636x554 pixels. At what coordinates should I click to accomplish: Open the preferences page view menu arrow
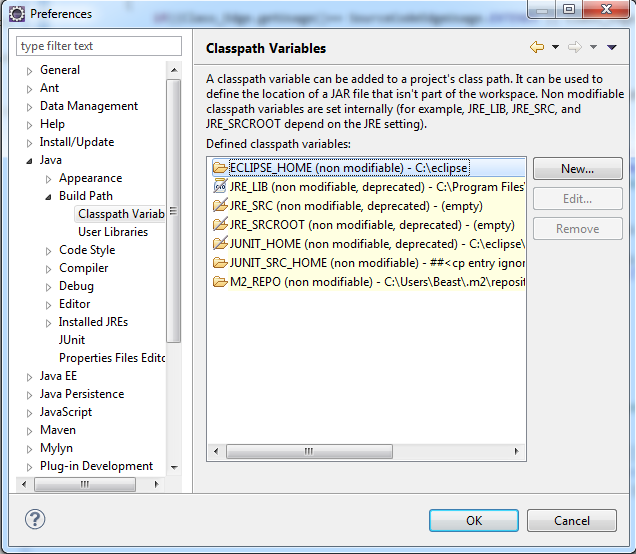pyautogui.click(x=612, y=47)
